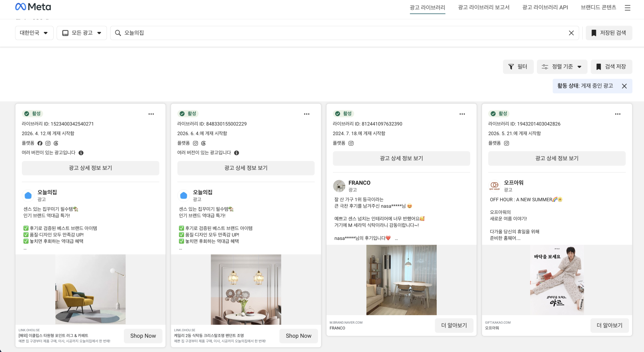Click LINK.OHOU.SE link on the rug ad
This screenshot has width=644, height=352.
click(29, 330)
